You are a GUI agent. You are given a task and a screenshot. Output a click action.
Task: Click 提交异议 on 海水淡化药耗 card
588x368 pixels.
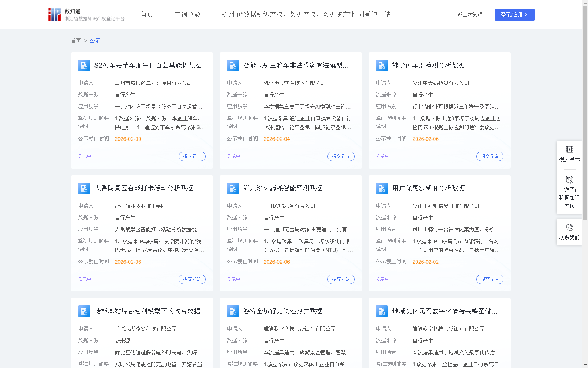pos(341,279)
